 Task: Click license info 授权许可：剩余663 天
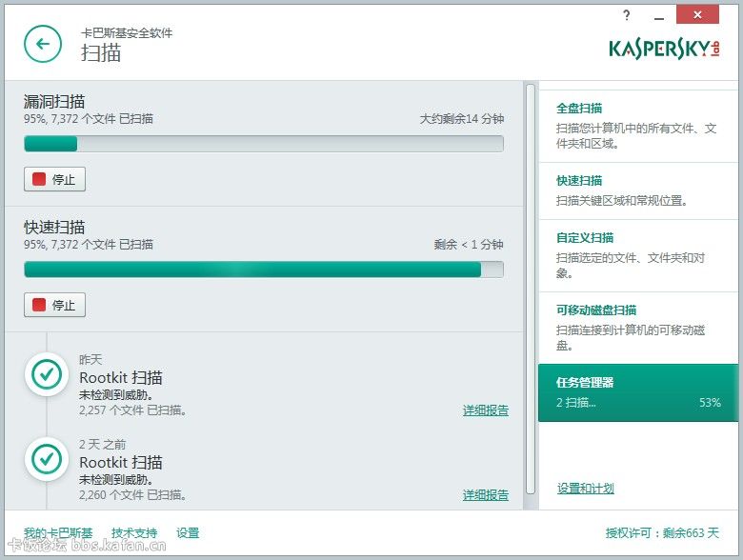[662, 533]
